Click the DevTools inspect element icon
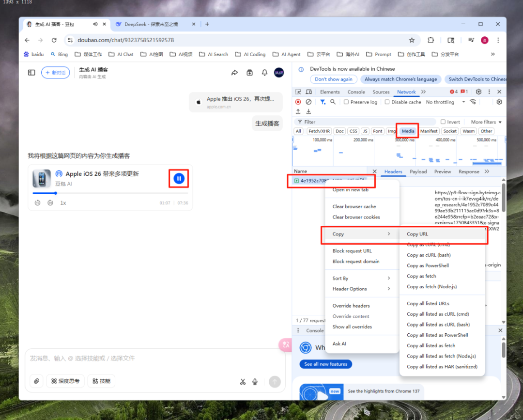This screenshot has width=523, height=420. click(x=298, y=92)
